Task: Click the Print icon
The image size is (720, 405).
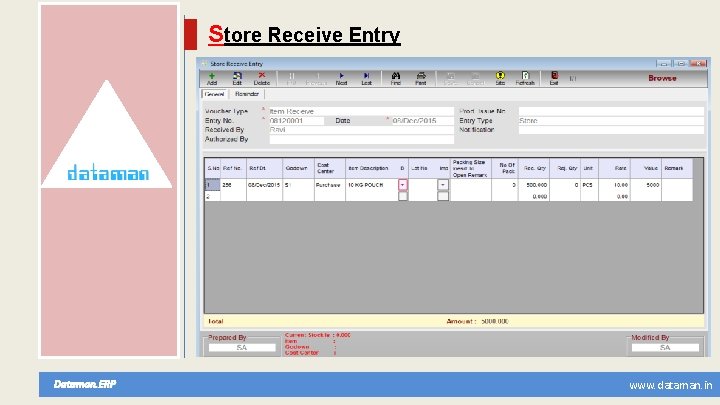Action: 421,79
